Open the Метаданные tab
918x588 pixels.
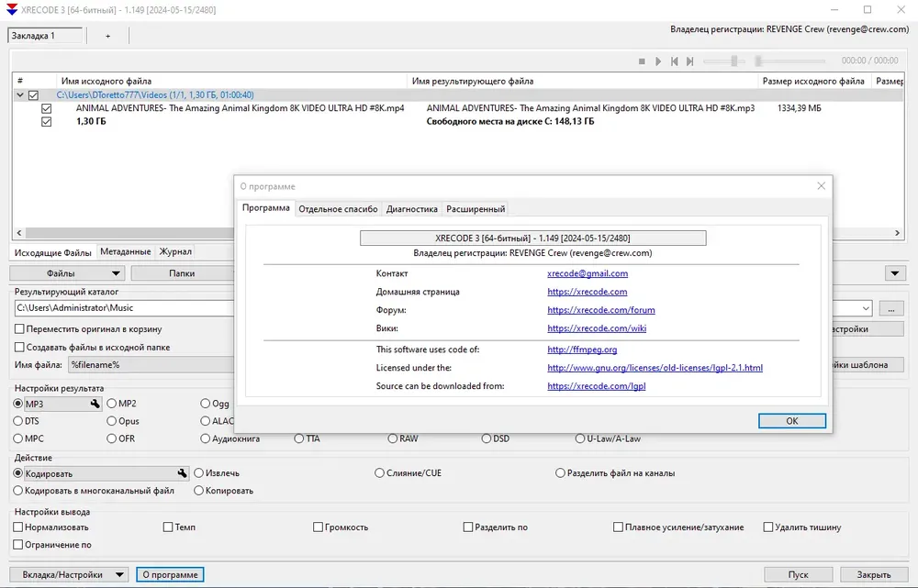pyautogui.click(x=125, y=251)
